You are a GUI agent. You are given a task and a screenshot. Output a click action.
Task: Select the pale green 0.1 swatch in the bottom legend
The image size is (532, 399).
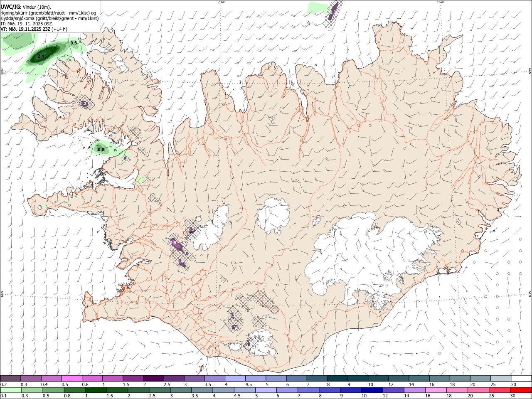(11, 390)
